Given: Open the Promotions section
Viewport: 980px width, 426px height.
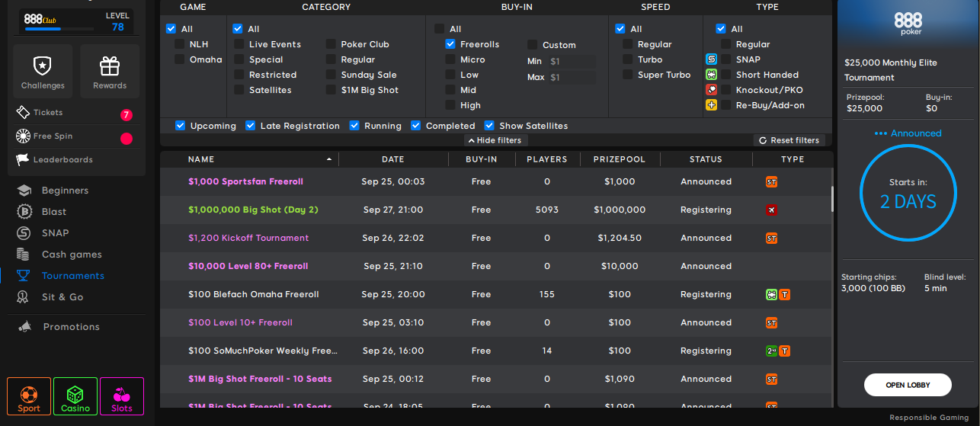Looking at the screenshot, I should (x=73, y=327).
